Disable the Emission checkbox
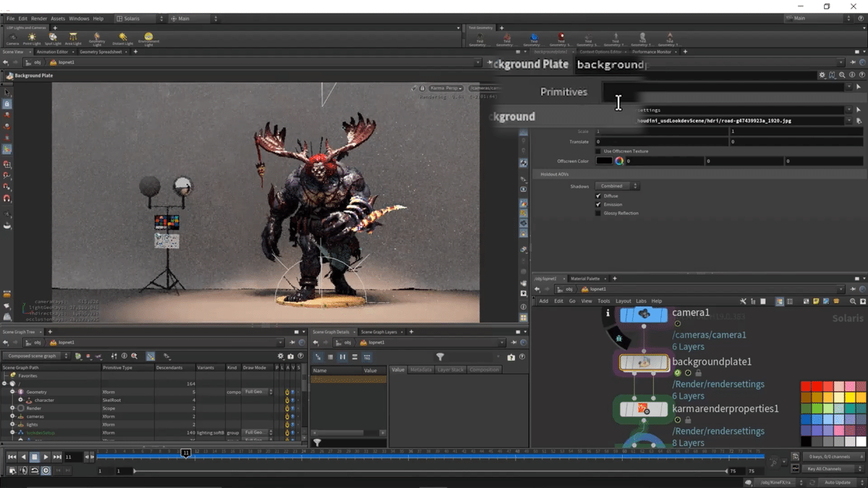Image resolution: width=868 pixels, height=488 pixels. click(x=598, y=205)
